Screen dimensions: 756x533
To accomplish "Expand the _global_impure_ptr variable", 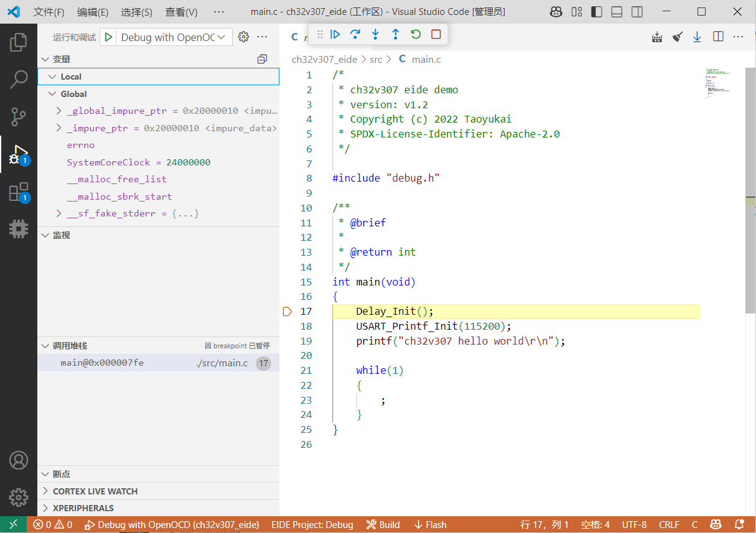I will [x=59, y=111].
